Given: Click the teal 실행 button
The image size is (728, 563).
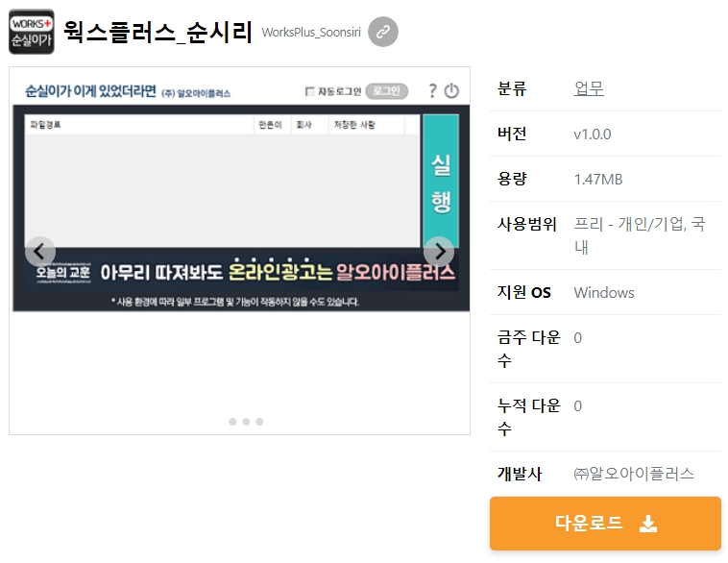Looking at the screenshot, I should 441,182.
